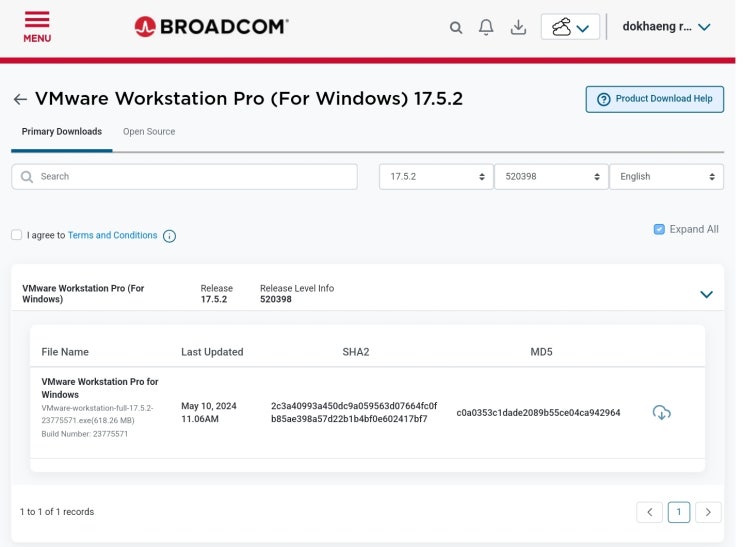Switch to the Open Source tab
The height and width of the screenshot is (547, 743).
(x=149, y=131)
